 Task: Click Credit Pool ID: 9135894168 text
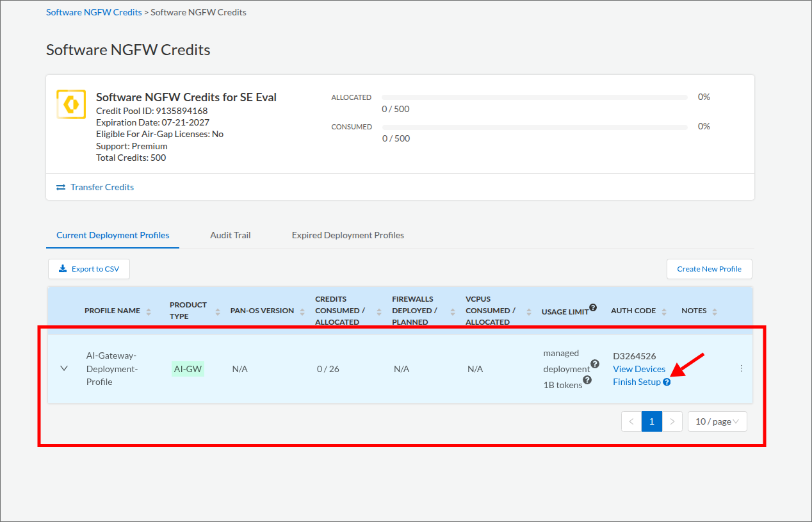coord(152,111)
